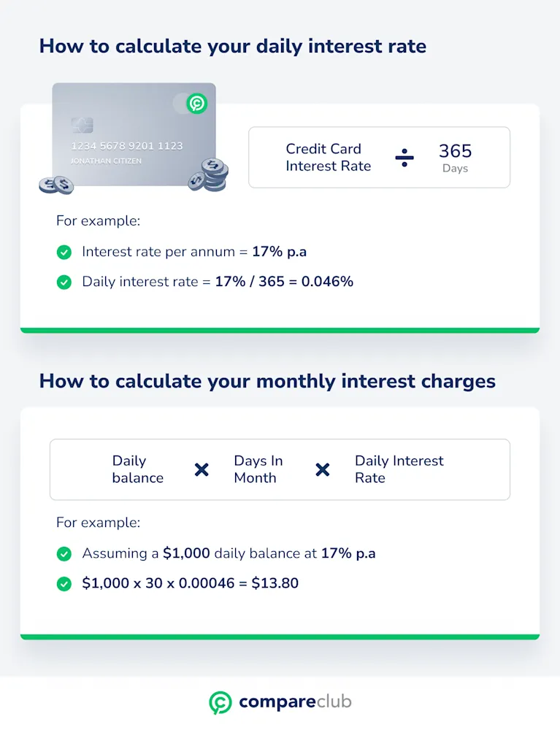Image resolution: width=560 pixels, height=730 pixels.
Task: Click the dollar coins left of card
Action: 56,185
